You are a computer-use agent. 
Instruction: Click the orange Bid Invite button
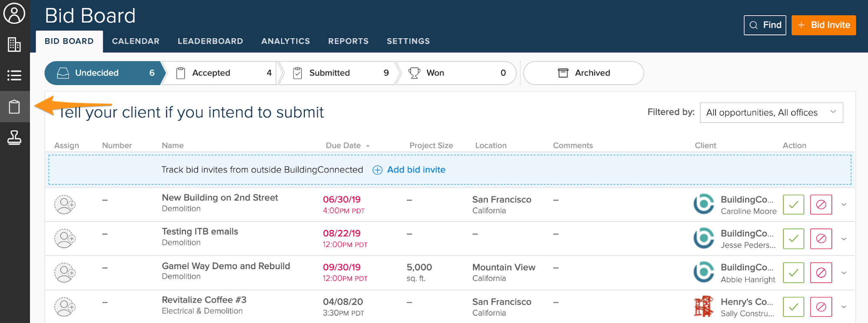[823, 25]
